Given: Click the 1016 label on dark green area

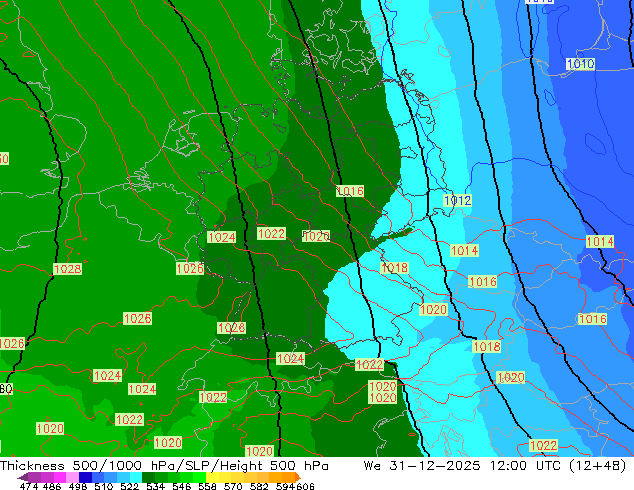Looking at the screenshot, I should [x=350, y=191].
